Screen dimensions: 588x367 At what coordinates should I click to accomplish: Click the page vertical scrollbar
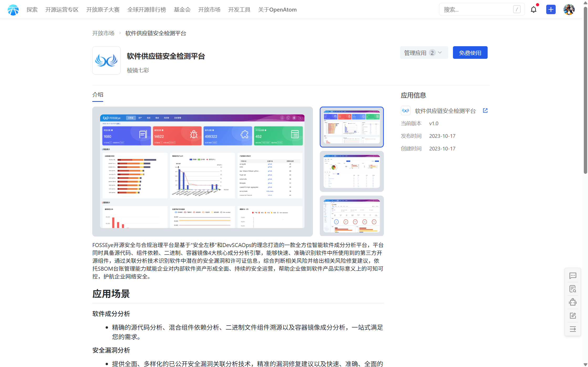(x=585, y=91)
